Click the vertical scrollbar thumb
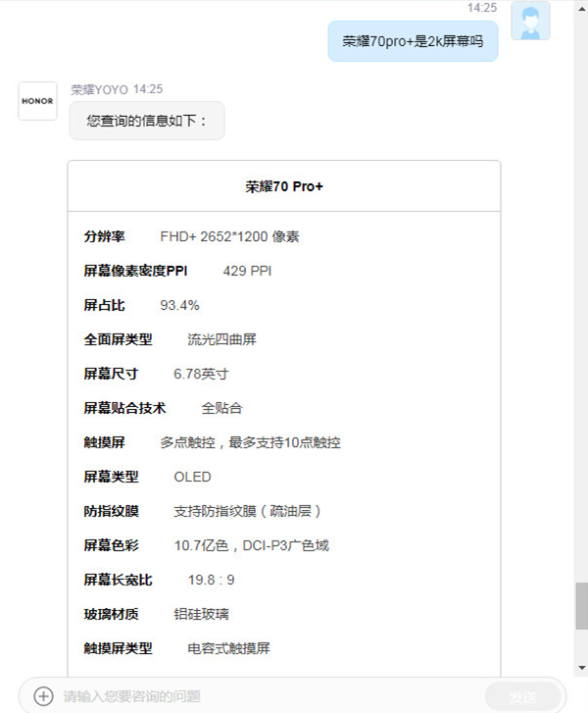This screenshot has width=588, height=713. click(x=582, y=606)
